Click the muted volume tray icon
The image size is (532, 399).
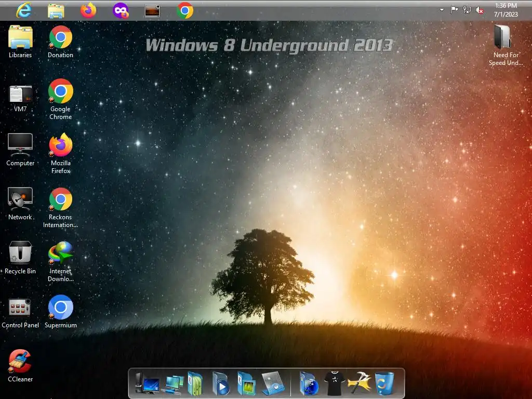480,10
